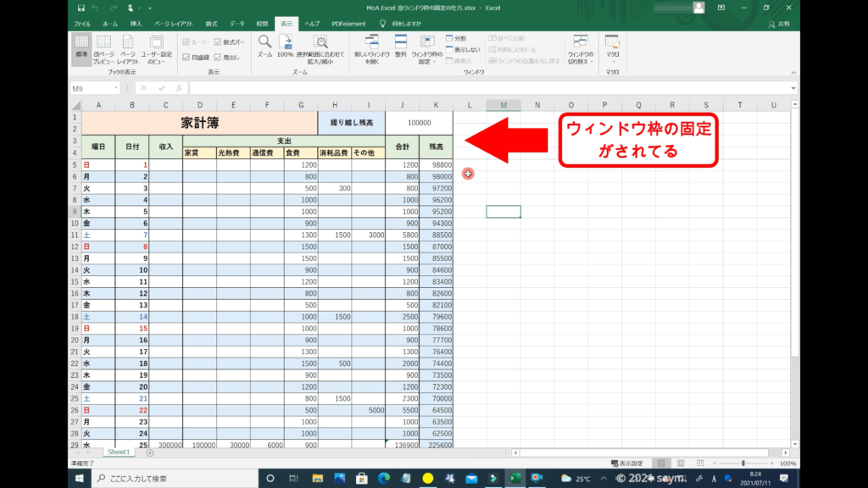Toggle the 目盛線 gridlines checkbox

[185, 57]
